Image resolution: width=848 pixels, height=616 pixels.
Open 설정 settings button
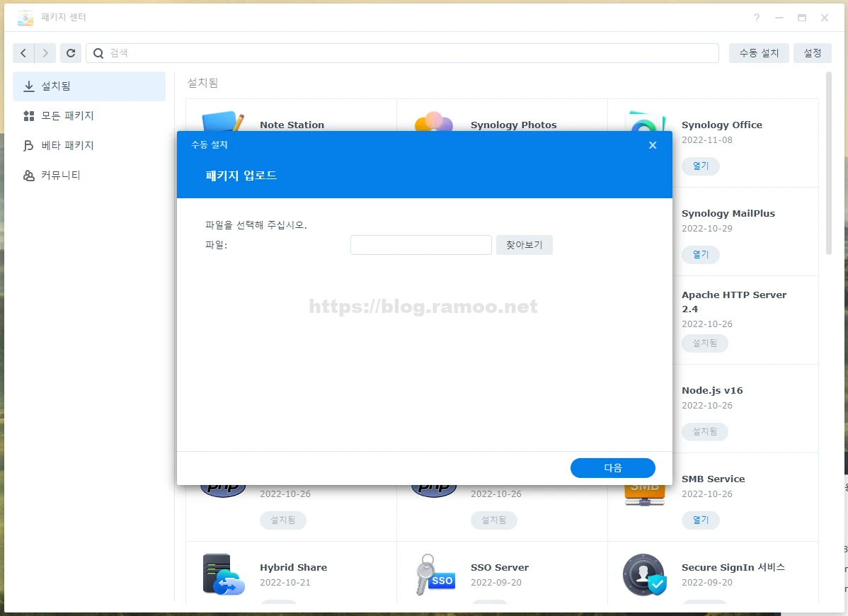(813, 53)
